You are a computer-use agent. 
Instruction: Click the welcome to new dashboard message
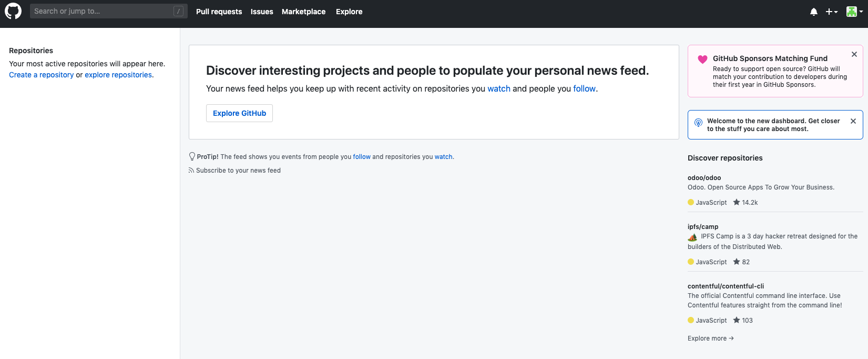[773, 125]
